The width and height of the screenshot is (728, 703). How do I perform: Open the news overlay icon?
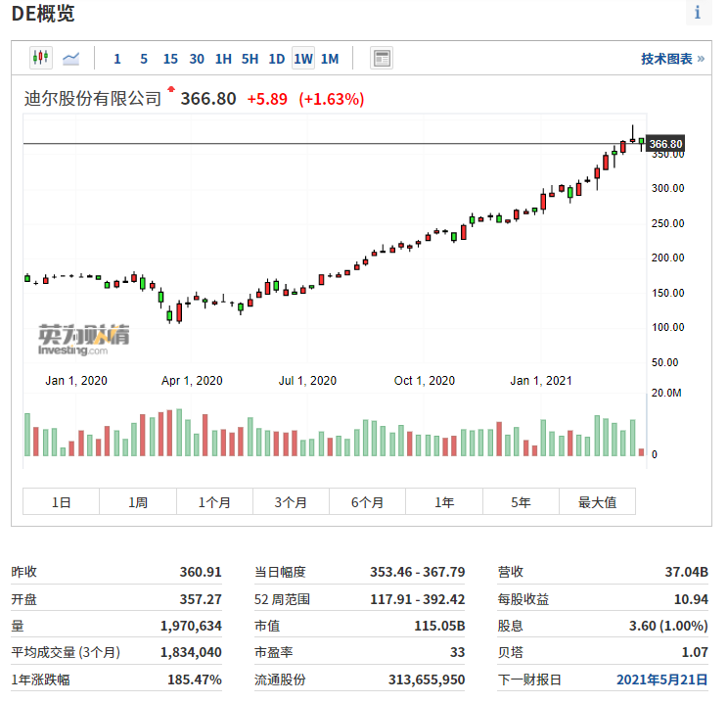point(382,58)
